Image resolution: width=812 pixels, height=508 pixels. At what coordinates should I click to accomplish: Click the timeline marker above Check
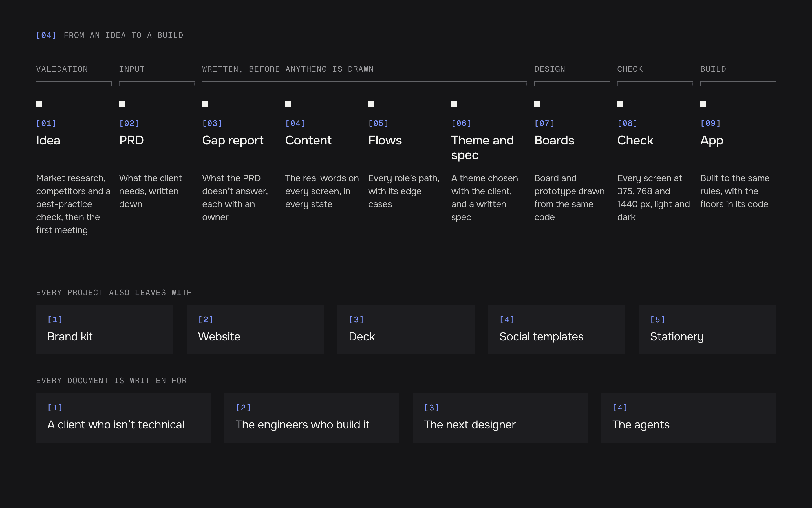pyautogui.click(x=620, y=104)
